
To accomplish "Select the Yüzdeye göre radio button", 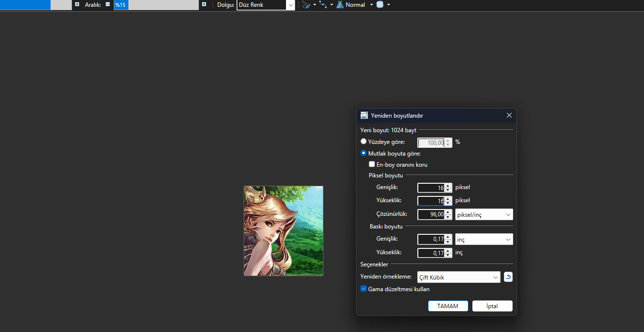I will (364, 141).
